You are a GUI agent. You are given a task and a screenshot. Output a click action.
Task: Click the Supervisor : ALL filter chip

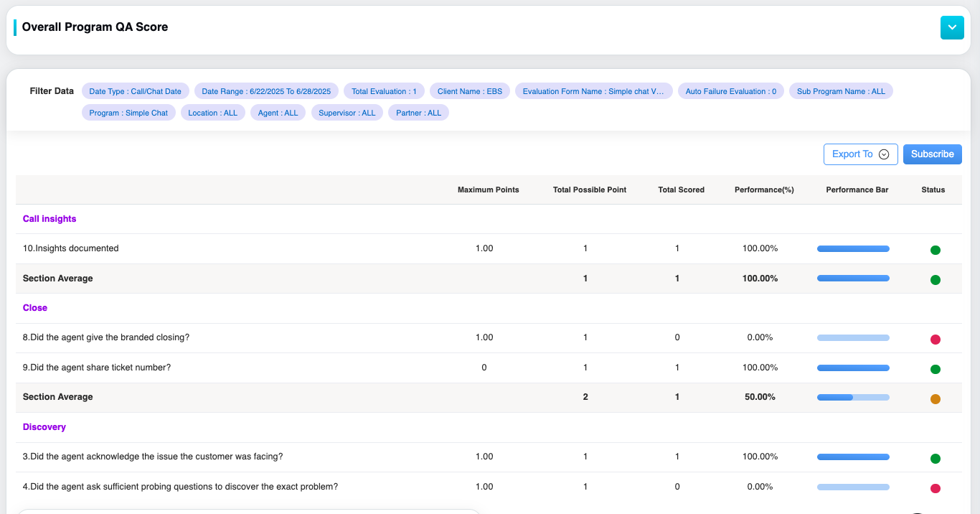pyautogui.click(x=347, y=113)
